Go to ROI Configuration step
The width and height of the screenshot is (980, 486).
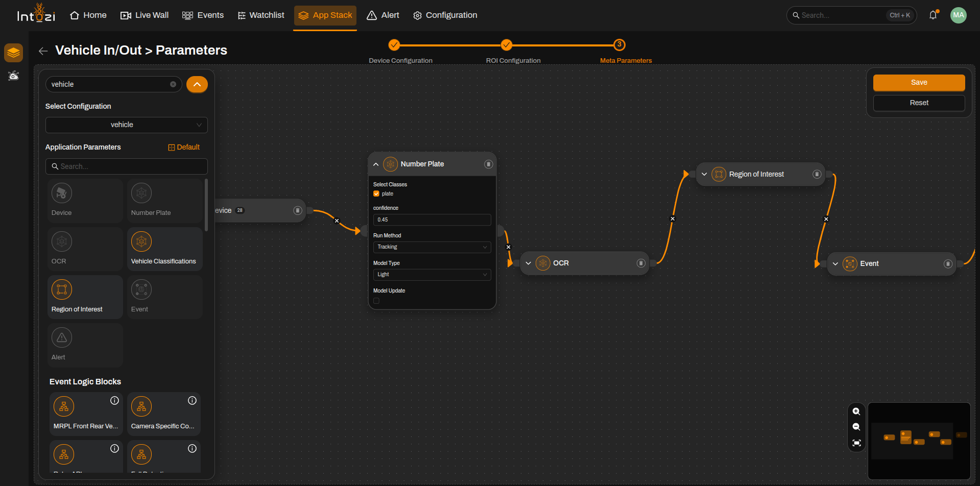point(507,45)
